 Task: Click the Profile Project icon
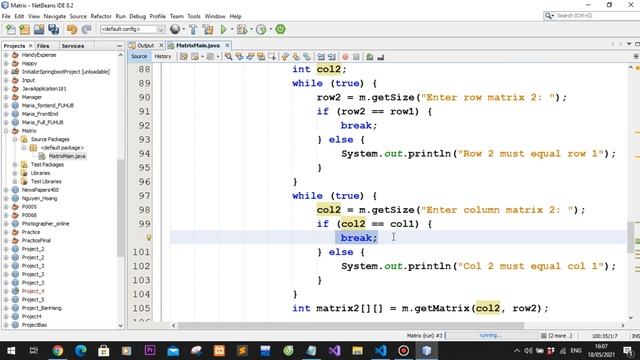(x=261, y=29)
